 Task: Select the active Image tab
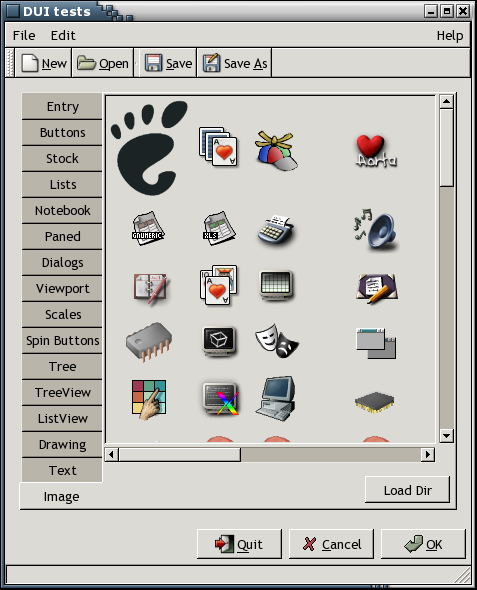click(61, 496)
